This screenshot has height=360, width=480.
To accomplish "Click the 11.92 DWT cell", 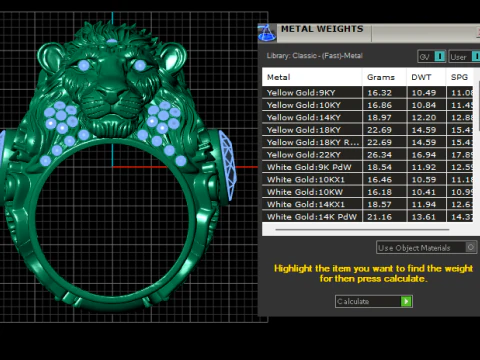I will tap(426, 167).
